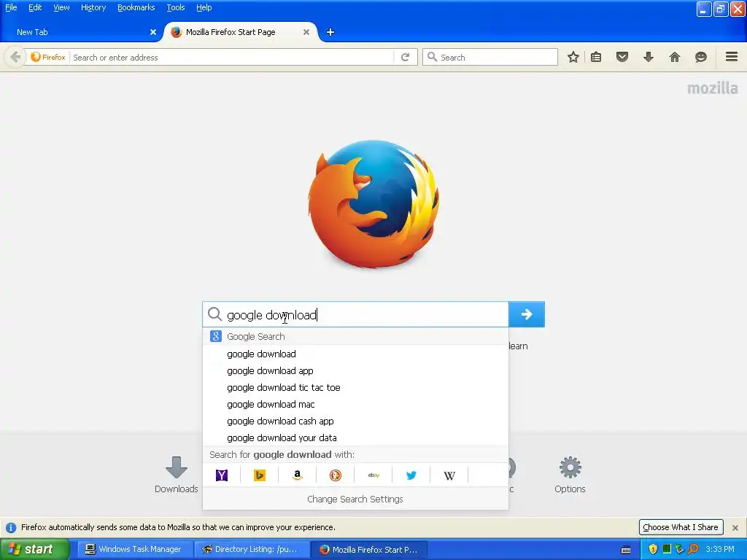Open the hamburger menu

click(x=732, y=57)
